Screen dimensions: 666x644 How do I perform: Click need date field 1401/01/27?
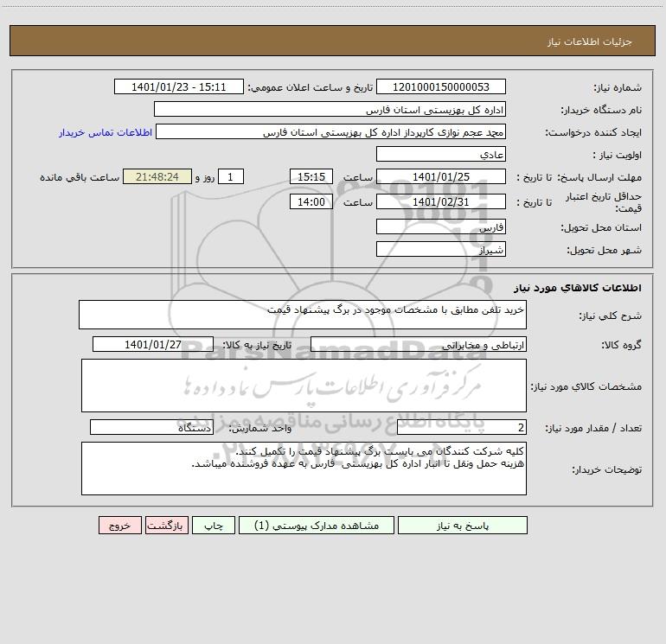(x=153, y=344)
